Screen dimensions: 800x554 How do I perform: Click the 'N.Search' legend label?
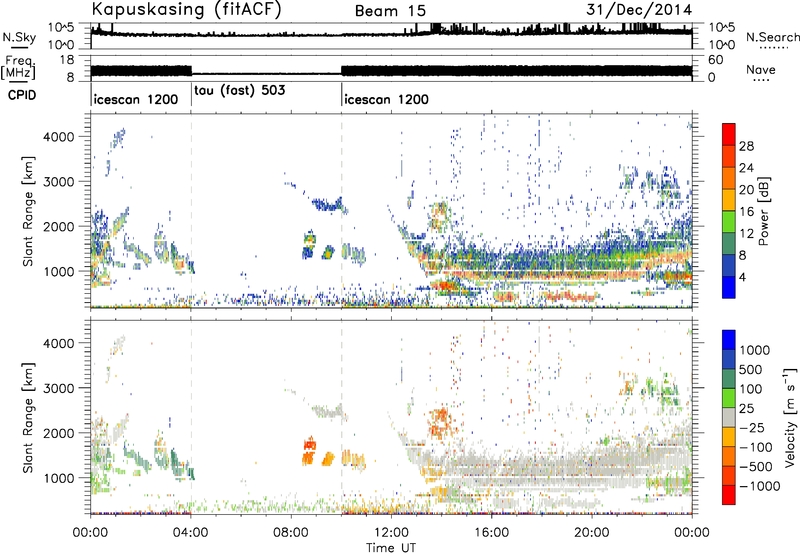772,37
